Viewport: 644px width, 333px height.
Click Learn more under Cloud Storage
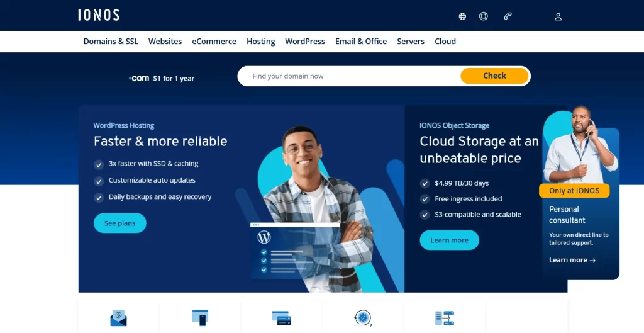click(449, 240)
